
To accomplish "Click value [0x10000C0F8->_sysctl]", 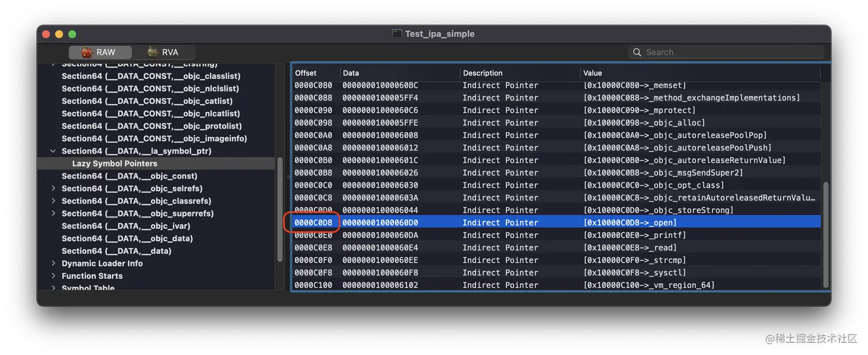I will coord(634,273).
